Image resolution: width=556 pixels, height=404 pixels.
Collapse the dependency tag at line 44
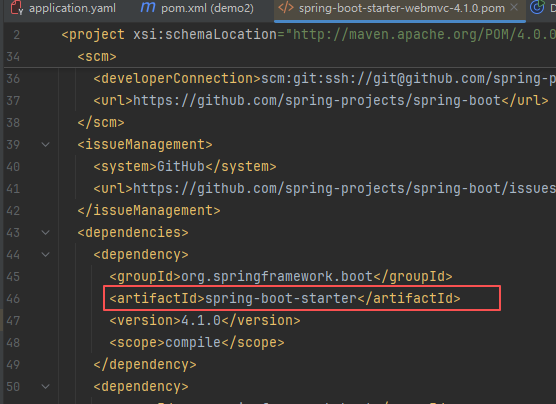coord(45,254)
